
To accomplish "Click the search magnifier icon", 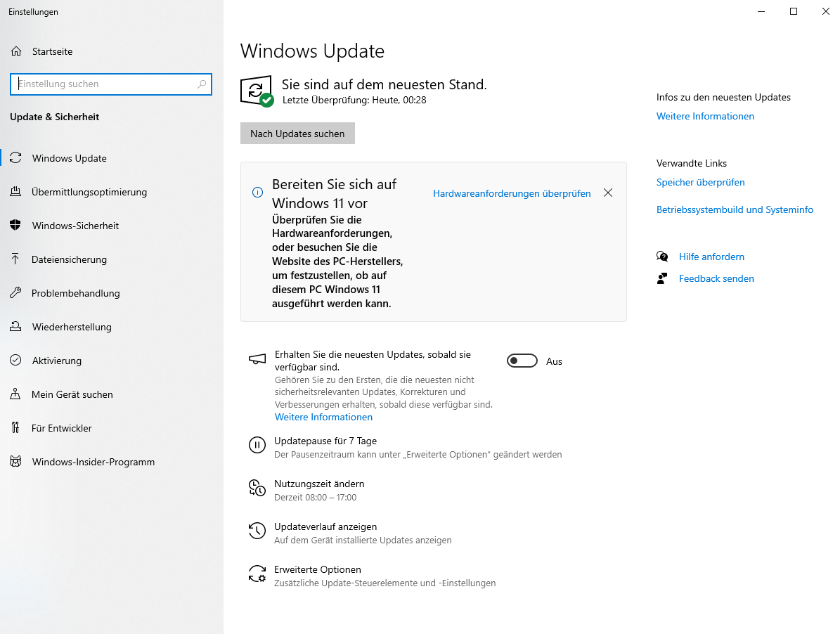I will coord(202,84).
